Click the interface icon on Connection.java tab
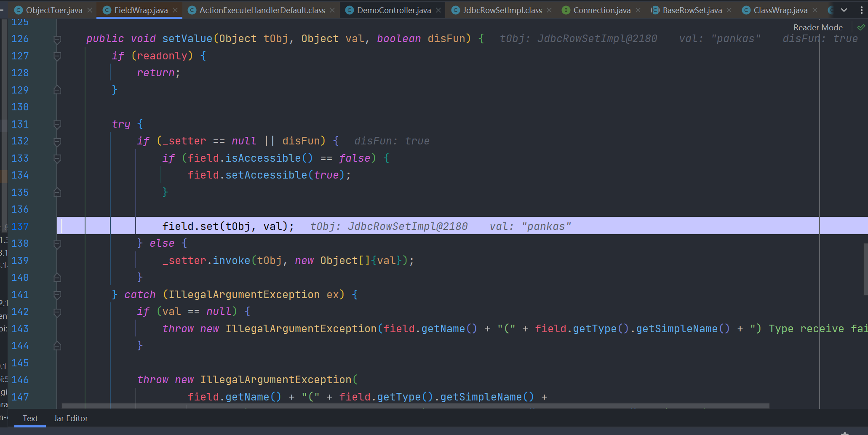The height and width of the screenshot is (435, 868). (x=566, y=10)
